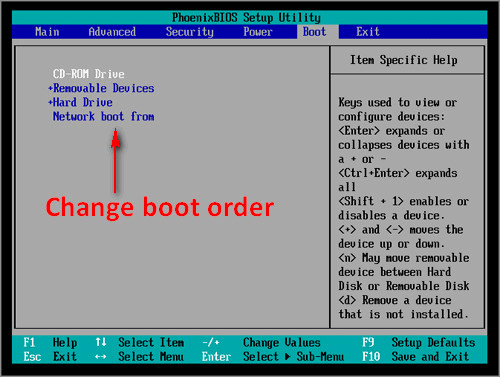Screen dimensions: 500x377
Task: Click the -/+ key symbol in footer
Action: point(211,342)
